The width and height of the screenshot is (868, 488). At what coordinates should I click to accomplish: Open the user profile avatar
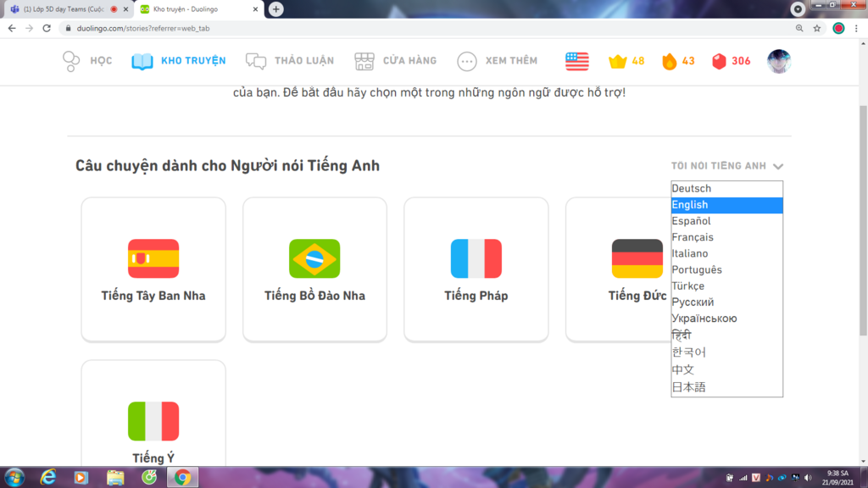tap(779, 61)
